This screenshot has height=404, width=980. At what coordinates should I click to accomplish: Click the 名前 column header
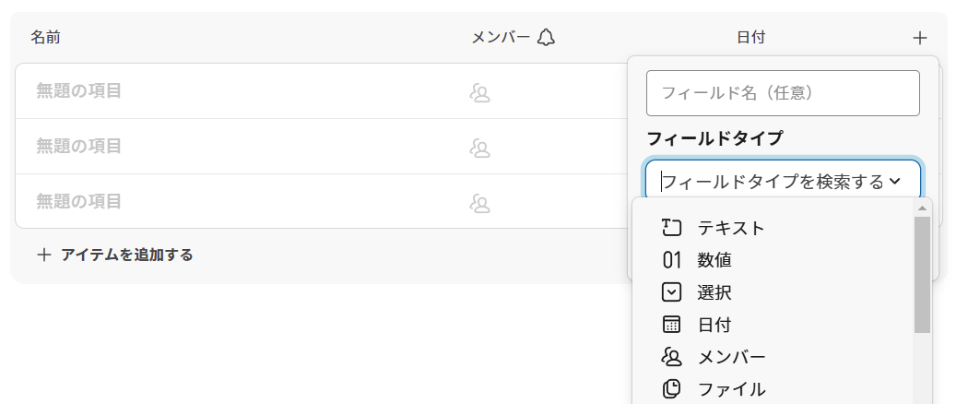coord(45,38)
